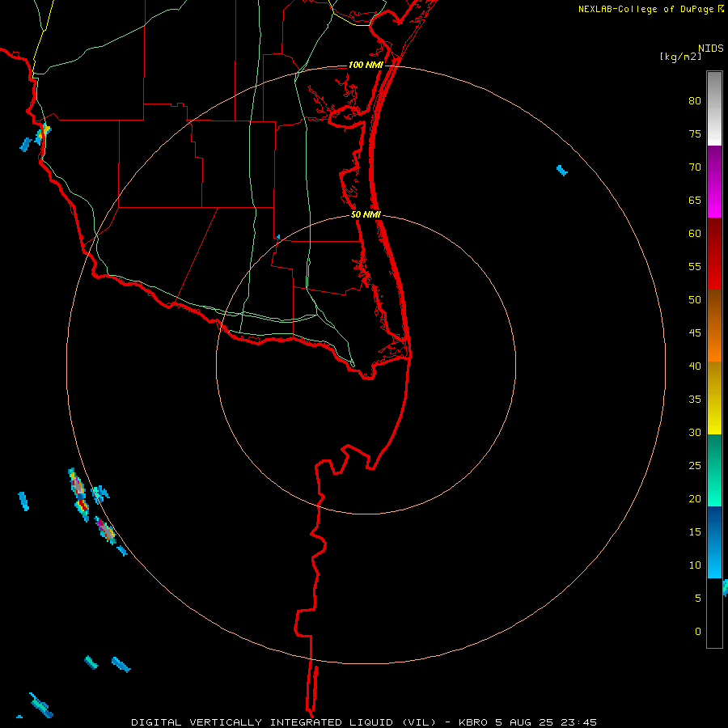Click the intense storm cell on southwest 100 NMI ring

106,530
